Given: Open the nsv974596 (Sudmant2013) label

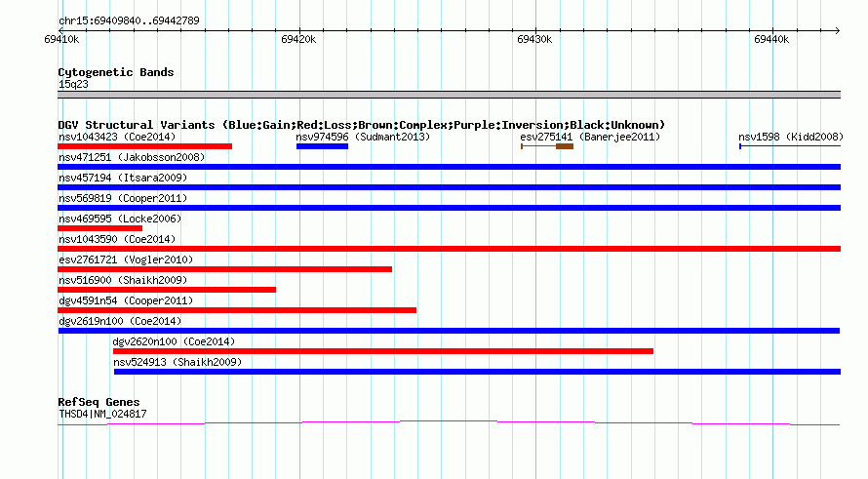Looking at the screenshot, I should (x=363, y=137).
